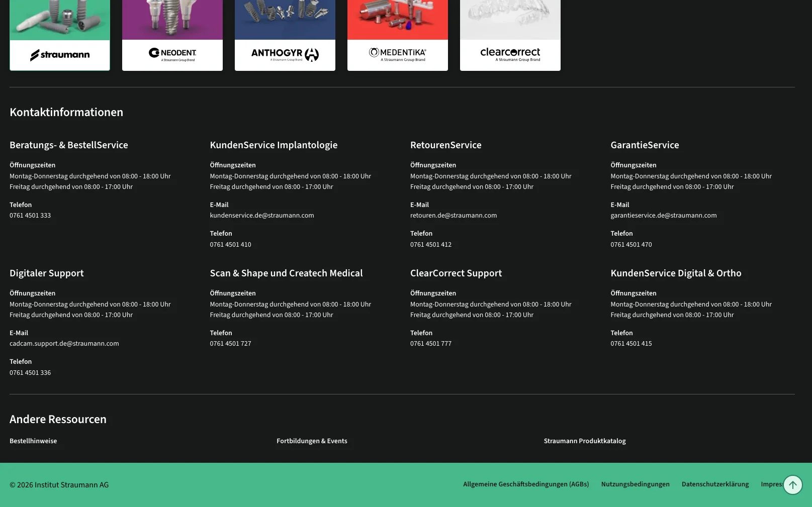This screenshot has height=507, width=812.
Task: Open the Straumann brand card
Action: pyautogui.click(x=60, y=35)
